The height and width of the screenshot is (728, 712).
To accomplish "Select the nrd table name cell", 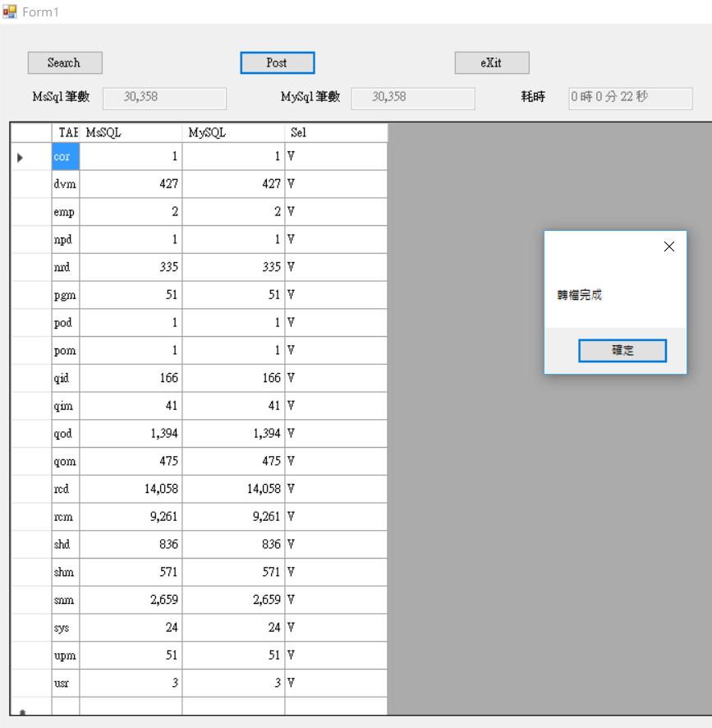I will tap(66, 267).
